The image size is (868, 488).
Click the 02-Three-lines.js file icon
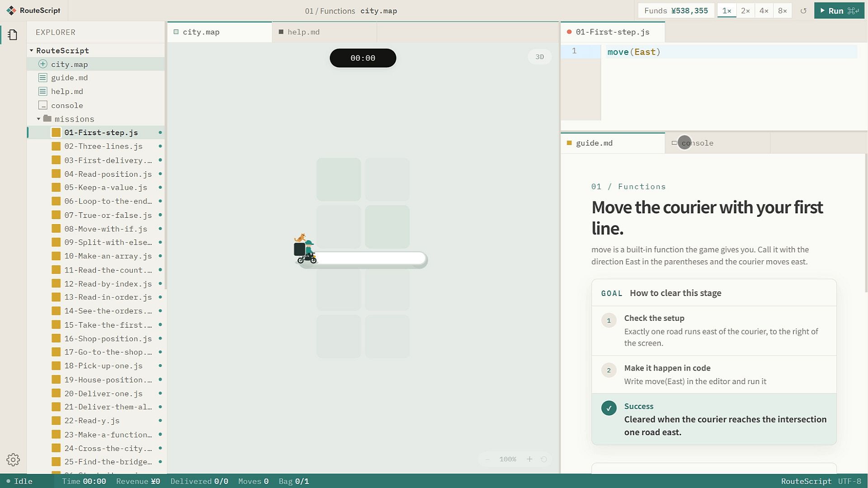click(56, 146)
